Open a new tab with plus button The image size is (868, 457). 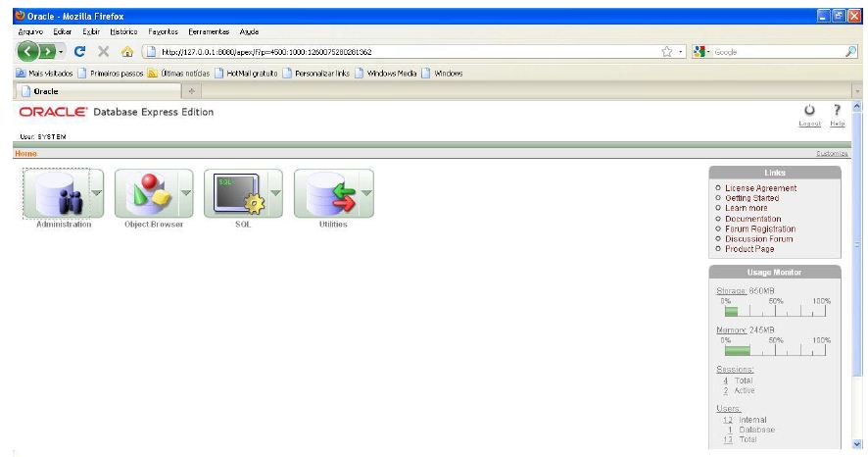point(192,91)
